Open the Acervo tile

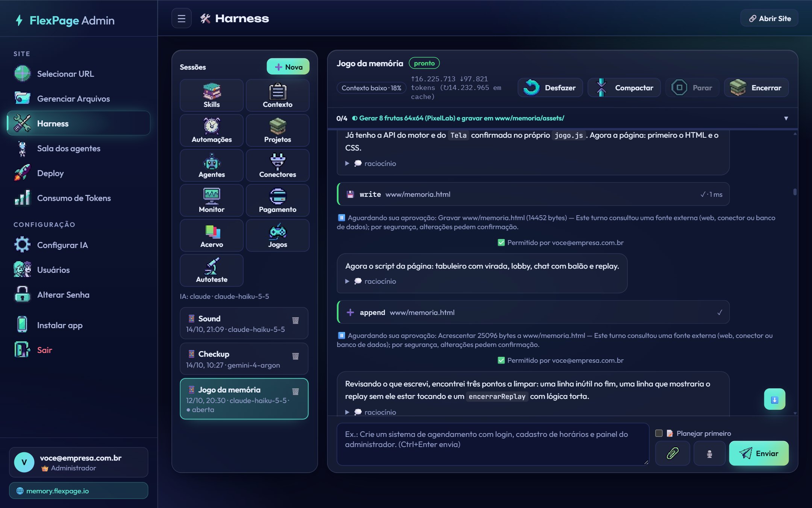[212, 235]
